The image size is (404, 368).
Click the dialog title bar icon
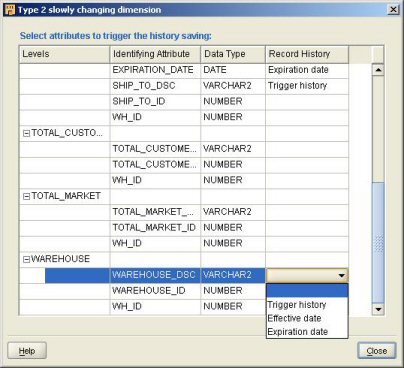tap(10, 10)
